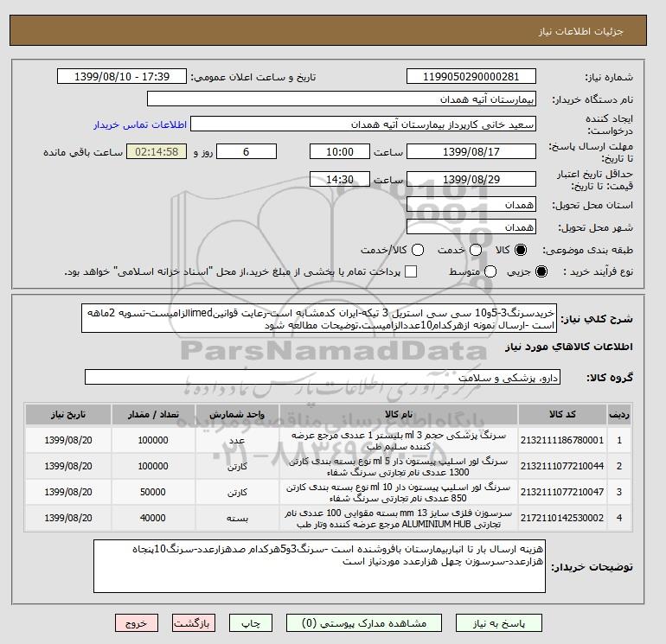Viewport: 666px width, 644px height.
Task: Click the 3 ml syringe item name
Action: (399, 441)
